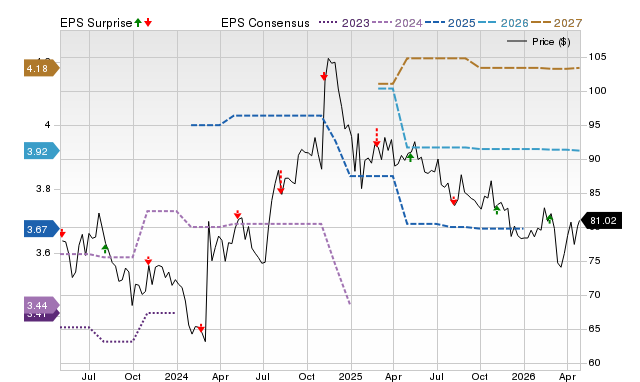
Task: Toggle the 2027 consensus series in the legend
Action: click(556, 23)
